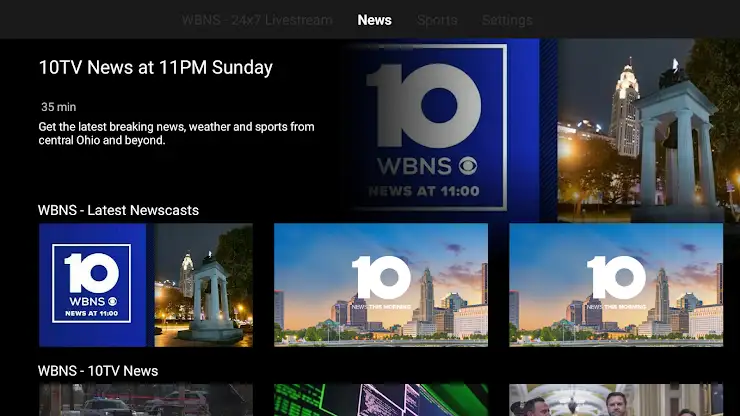Click the "WBNS - 10TV News" row heading
The height and width of the screenshot is (416, 740).
pos(98,371)
